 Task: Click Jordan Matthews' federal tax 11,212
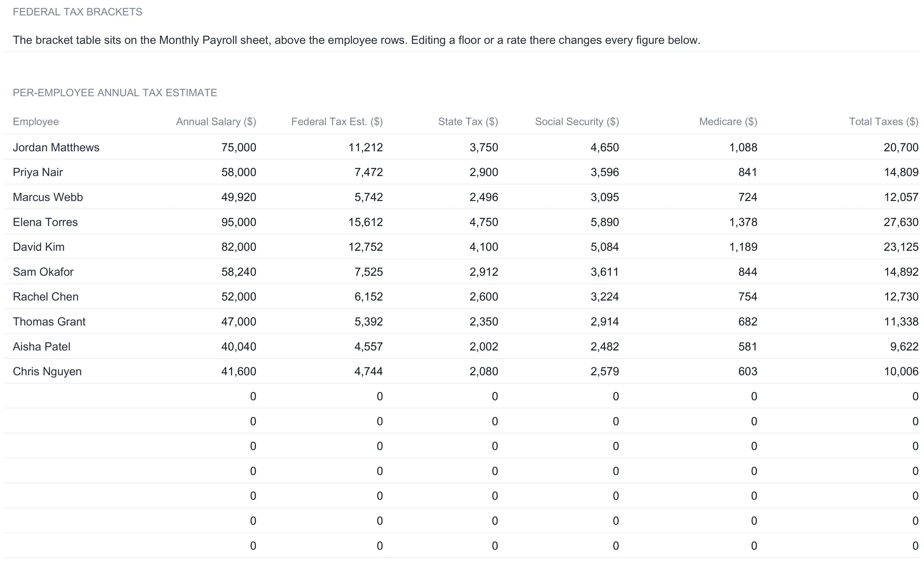pyautogui.click(x=366, y=147)
